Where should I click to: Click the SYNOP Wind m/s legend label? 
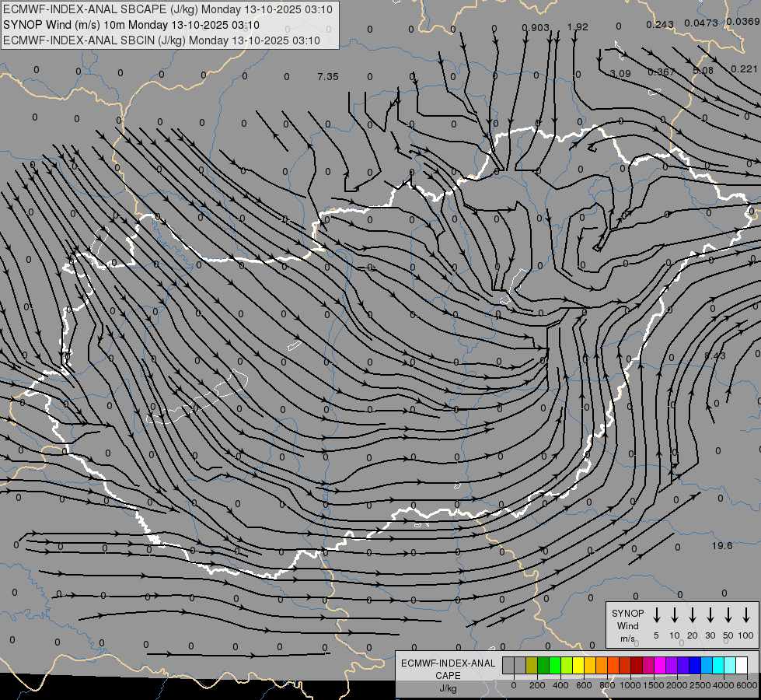tap(627, 625)
